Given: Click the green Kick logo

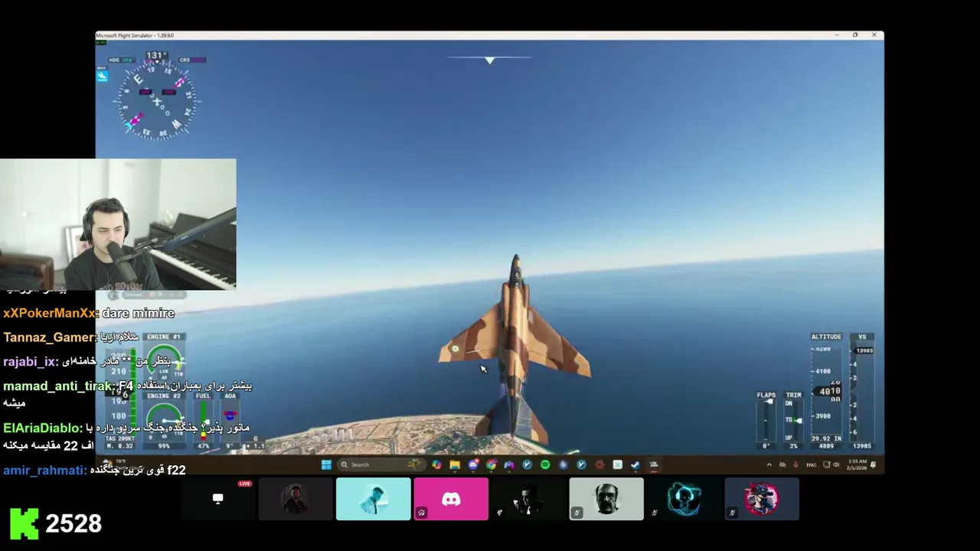Looking at the screenshot, I should point(24,523).
